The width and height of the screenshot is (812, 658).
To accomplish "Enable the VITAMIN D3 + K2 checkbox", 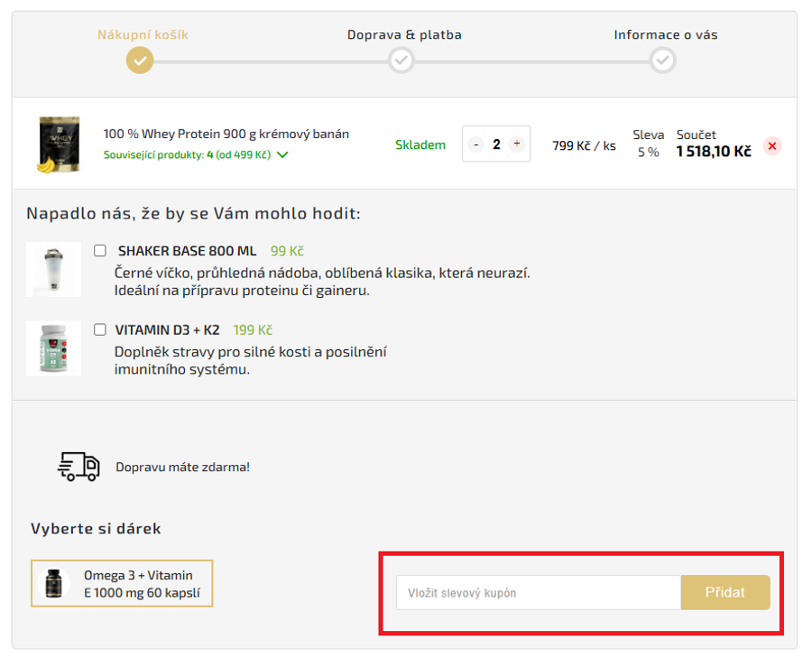I will pos(100,329).
